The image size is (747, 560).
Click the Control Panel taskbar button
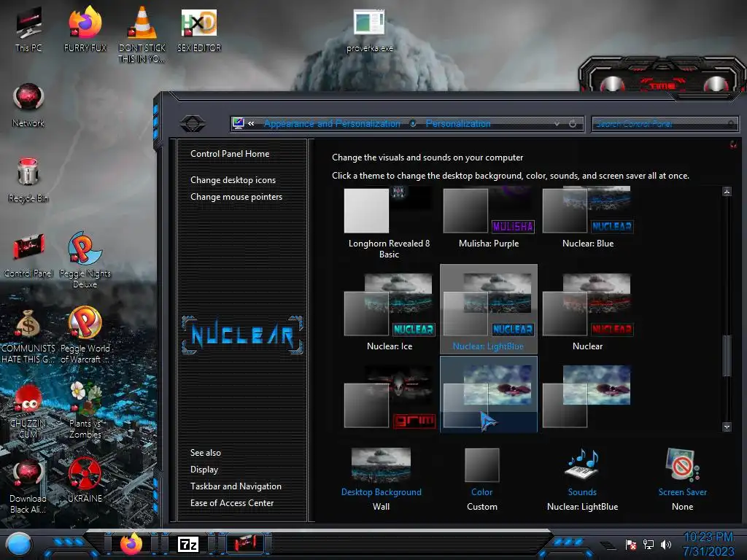click(245, 543)
